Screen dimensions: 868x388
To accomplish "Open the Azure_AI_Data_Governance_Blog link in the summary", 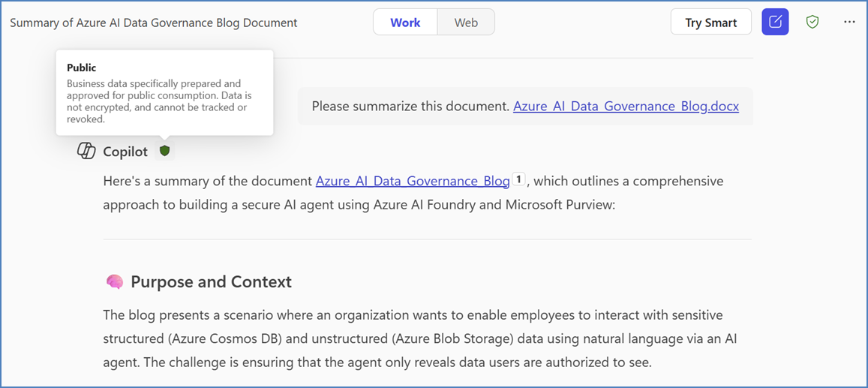I will 413,181.
